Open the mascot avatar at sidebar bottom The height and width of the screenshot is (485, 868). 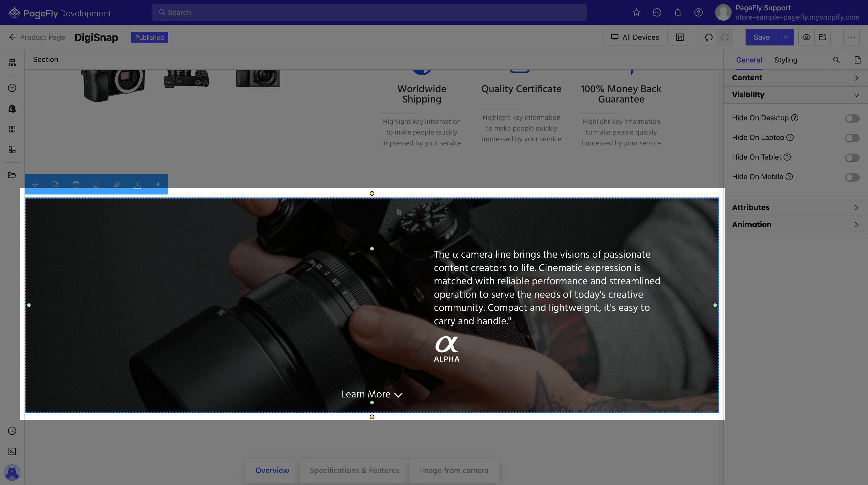click(x=12, y=473)
